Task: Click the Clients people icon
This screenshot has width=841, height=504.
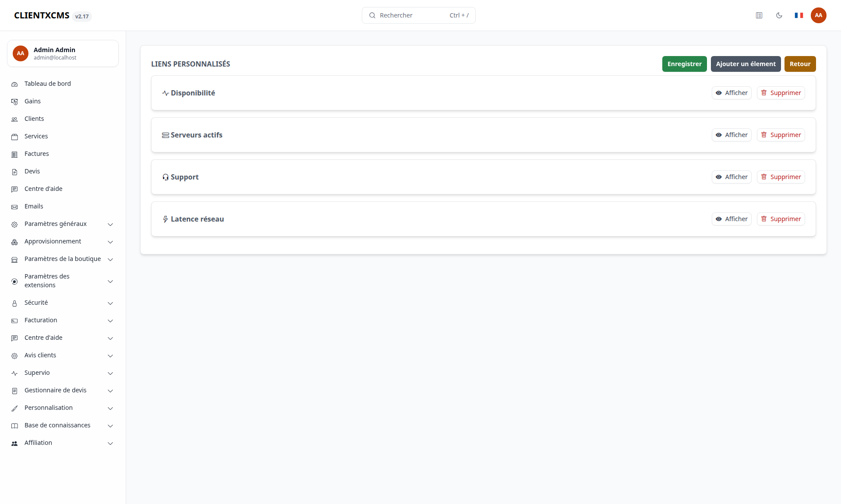Action: [x=14, y=119]
